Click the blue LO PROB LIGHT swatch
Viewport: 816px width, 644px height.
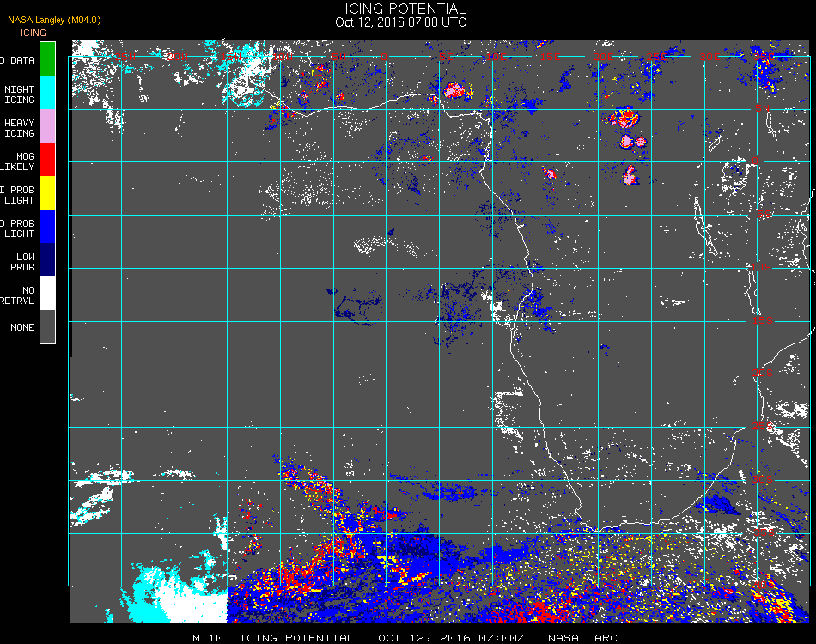tap(47, 227)
